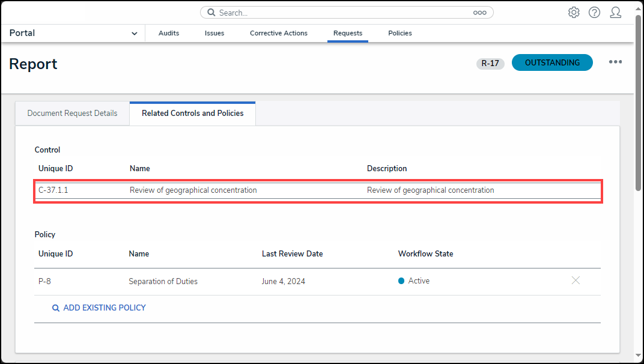Open the Corrective Actions menu
The image size is (644, 364).
[279, 33]
